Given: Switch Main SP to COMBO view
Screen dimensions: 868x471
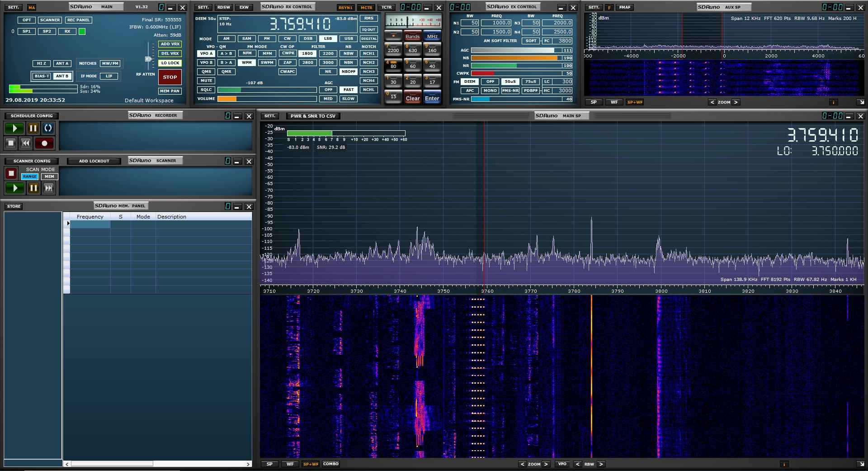Looking at the screenshot, I should coord(330,464).
